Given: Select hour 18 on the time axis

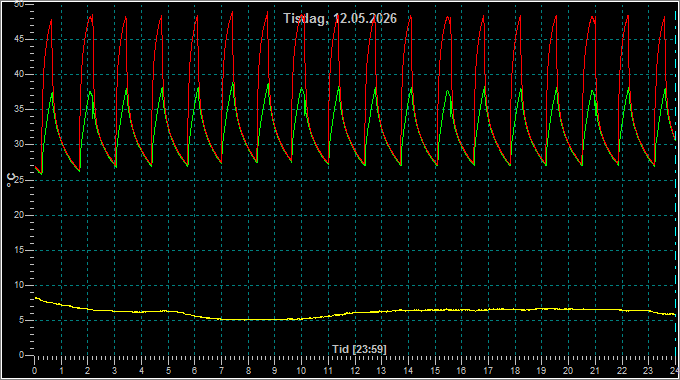Looking at the screenshot, I should (x=515, y=371).
